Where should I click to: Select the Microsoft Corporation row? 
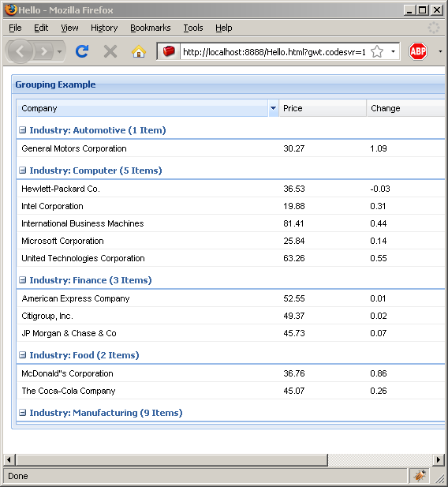point(230,241)
